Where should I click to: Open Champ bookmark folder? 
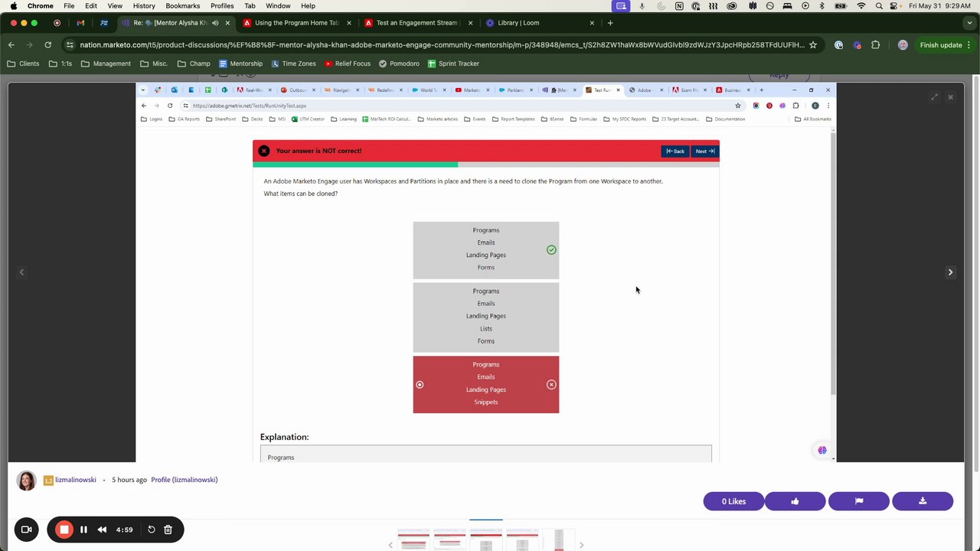(193, 64)
